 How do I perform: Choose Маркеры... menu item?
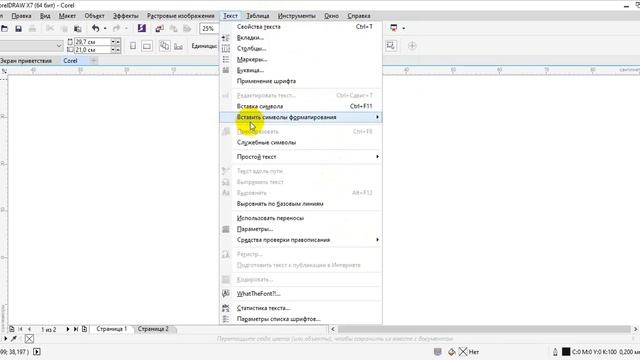(x=301, y=59)
